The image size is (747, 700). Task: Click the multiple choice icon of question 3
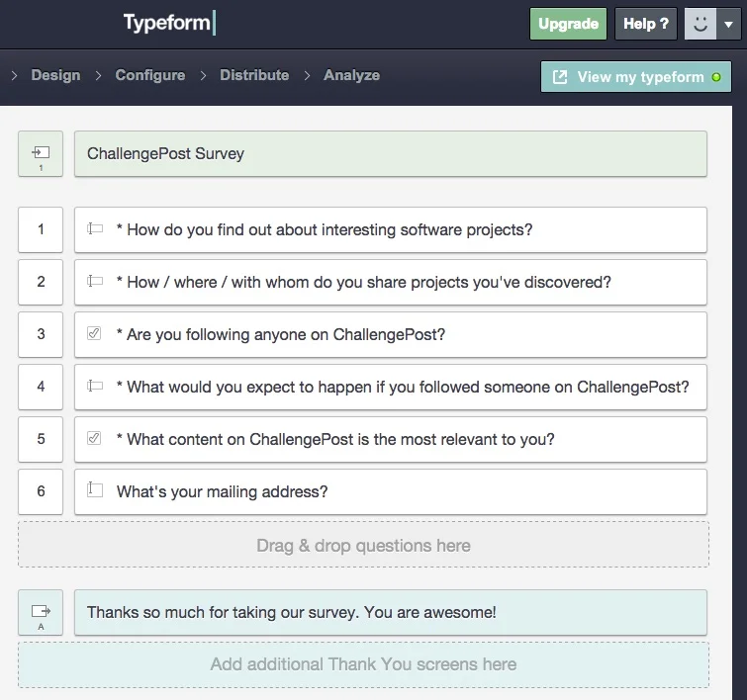click(94, 333)
